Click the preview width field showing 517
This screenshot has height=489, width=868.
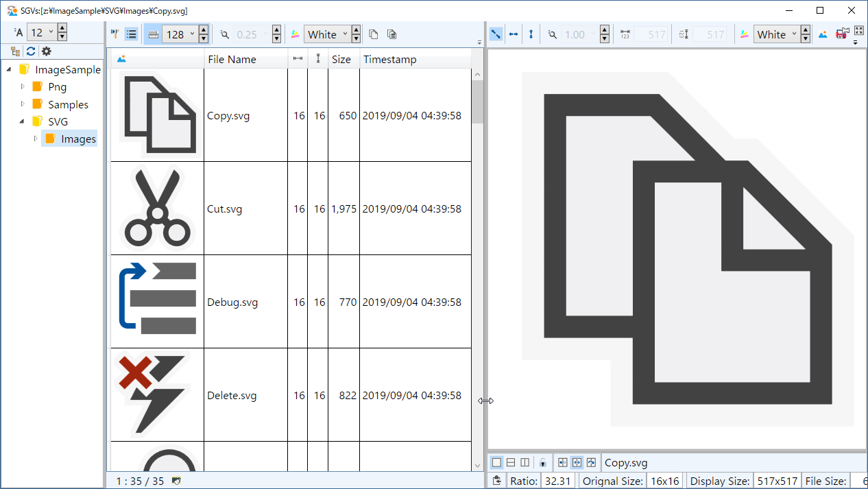651,34
